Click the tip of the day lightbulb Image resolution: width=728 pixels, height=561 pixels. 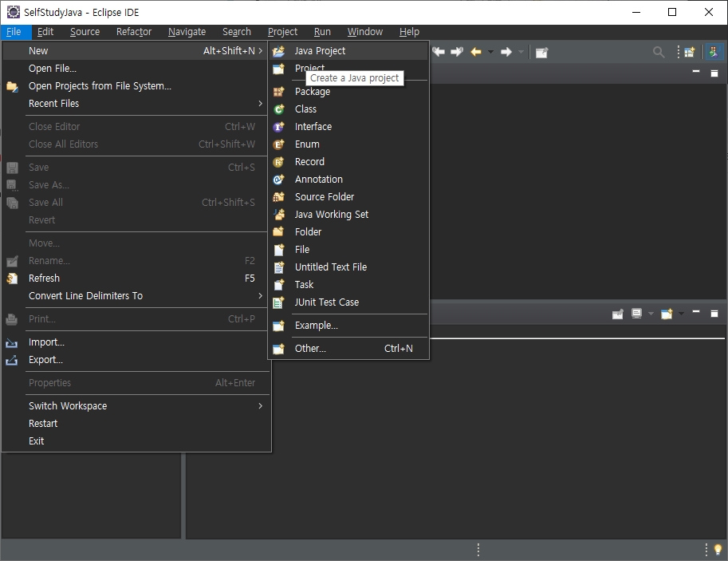[718, 550]
